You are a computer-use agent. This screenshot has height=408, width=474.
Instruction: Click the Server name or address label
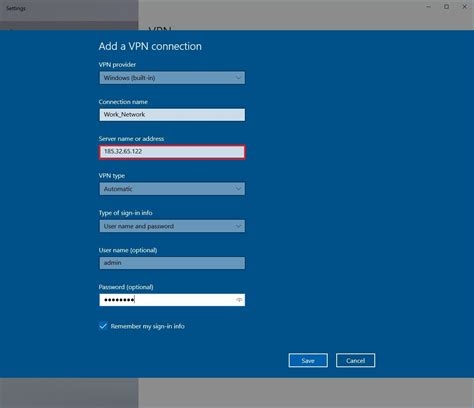coord(131,139)
